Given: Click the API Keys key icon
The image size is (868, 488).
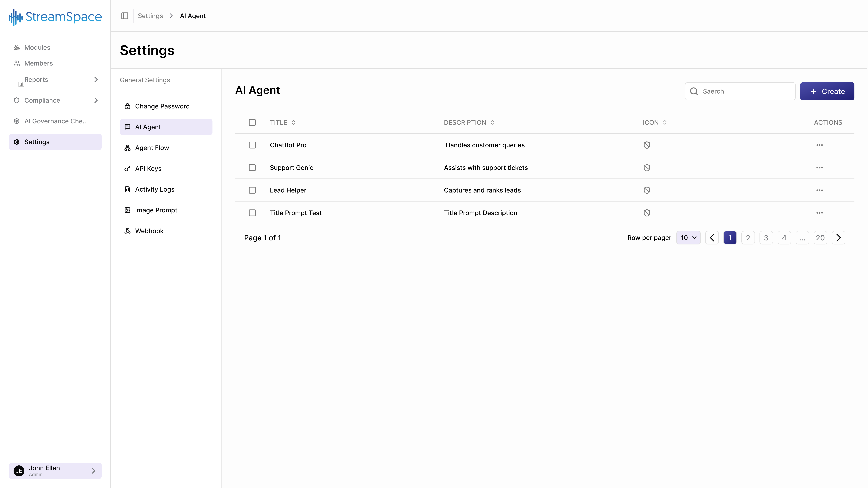Looking at the screenshot, I should tap(127, 168).
